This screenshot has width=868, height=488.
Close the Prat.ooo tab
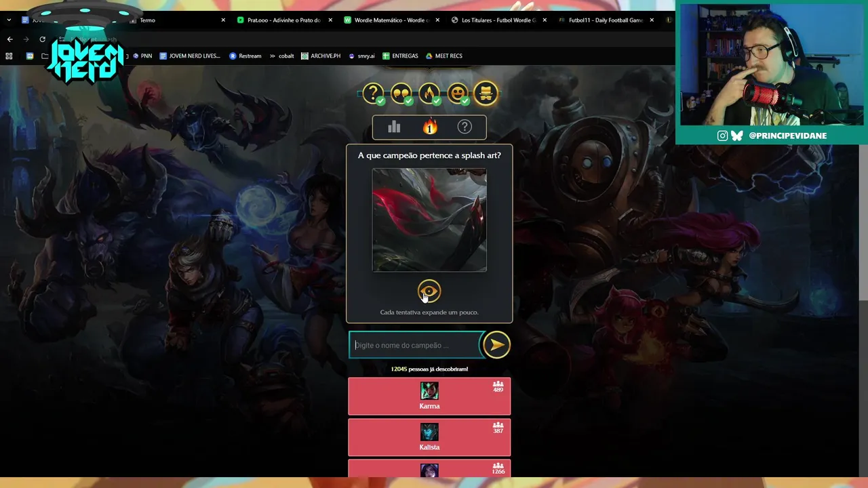330,20
